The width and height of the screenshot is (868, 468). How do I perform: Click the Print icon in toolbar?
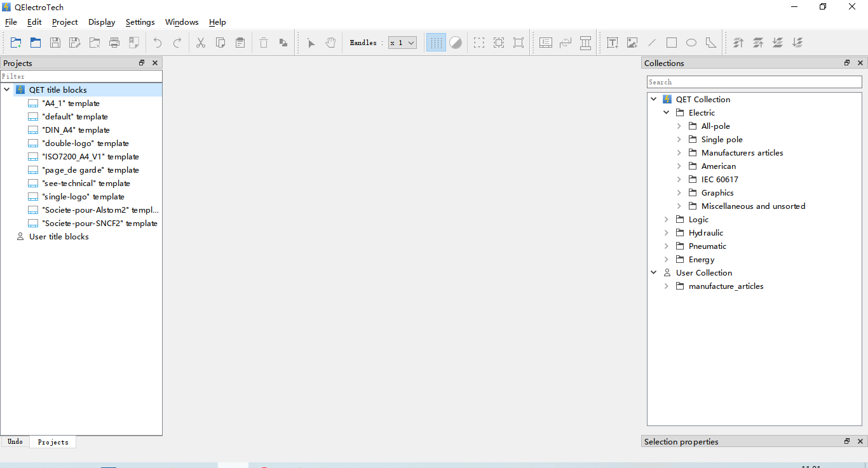(x=114, y=43)
